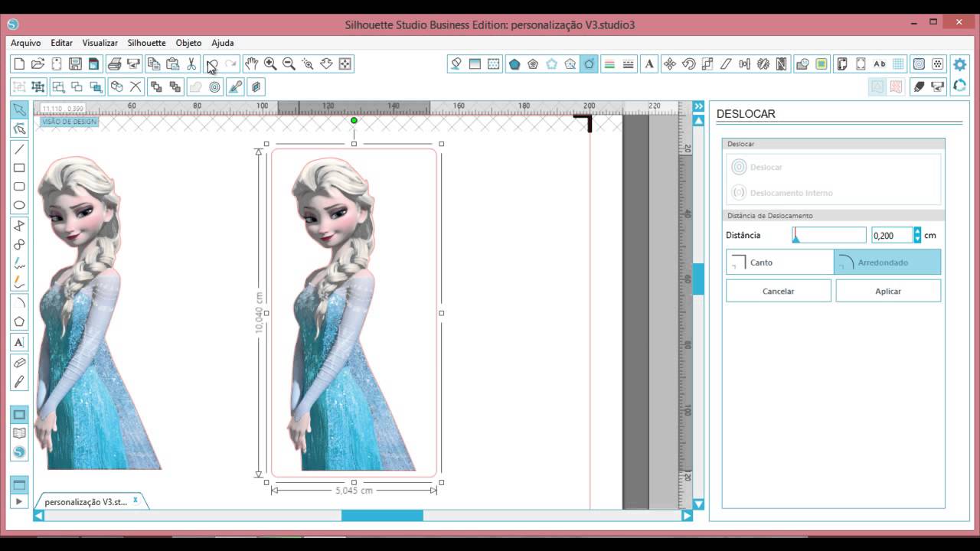The height and width of the screenshot is (551, 980).
Task: Select the Draw a Rectangle tool
Action: [19, 168]
